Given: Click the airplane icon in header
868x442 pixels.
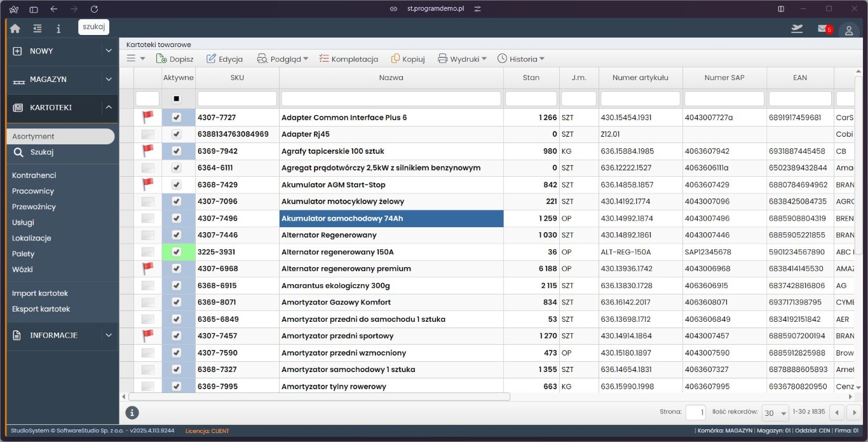Looking at the screenshot, I should point(797,29).
